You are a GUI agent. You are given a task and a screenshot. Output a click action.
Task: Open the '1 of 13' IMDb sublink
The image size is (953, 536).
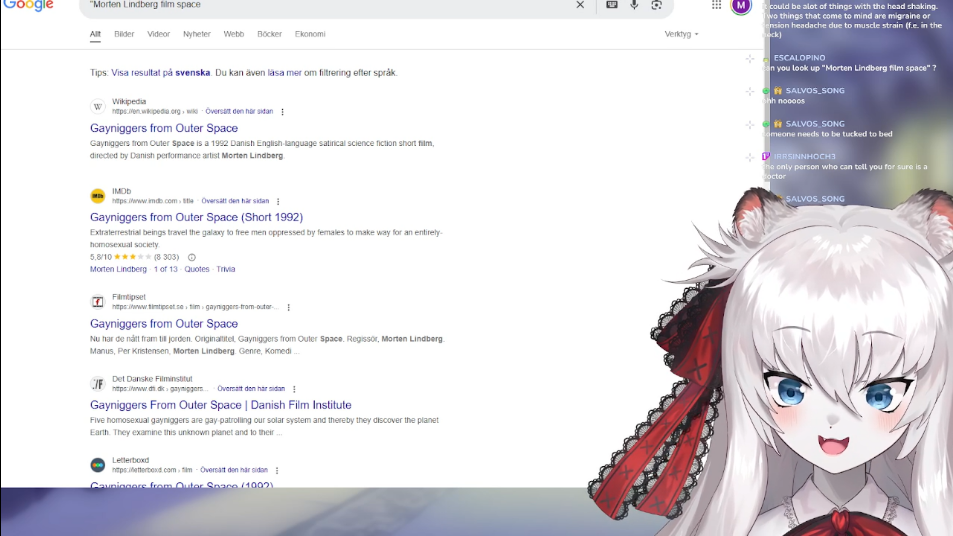165,269
